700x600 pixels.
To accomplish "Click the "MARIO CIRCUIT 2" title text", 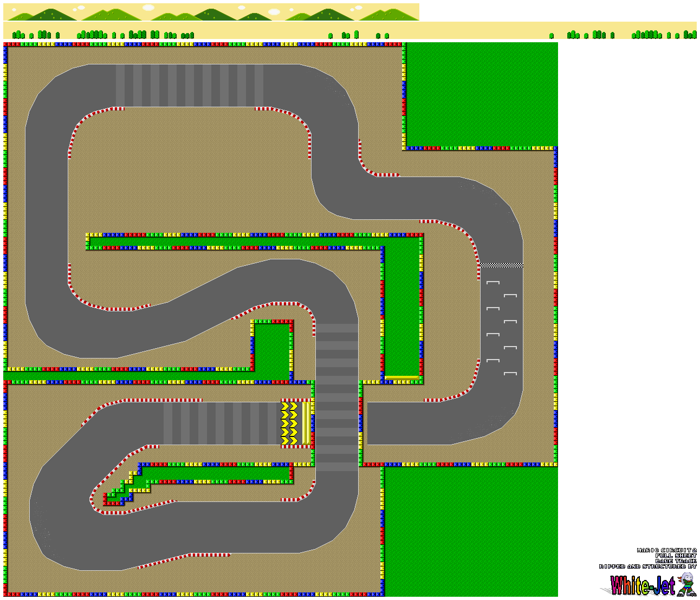I will 666,550.
